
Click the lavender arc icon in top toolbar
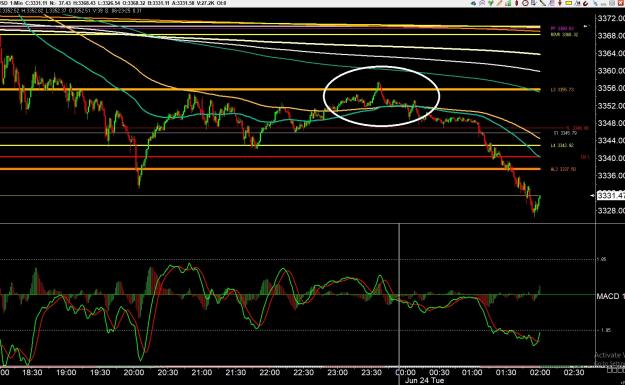tap(482, 3)
